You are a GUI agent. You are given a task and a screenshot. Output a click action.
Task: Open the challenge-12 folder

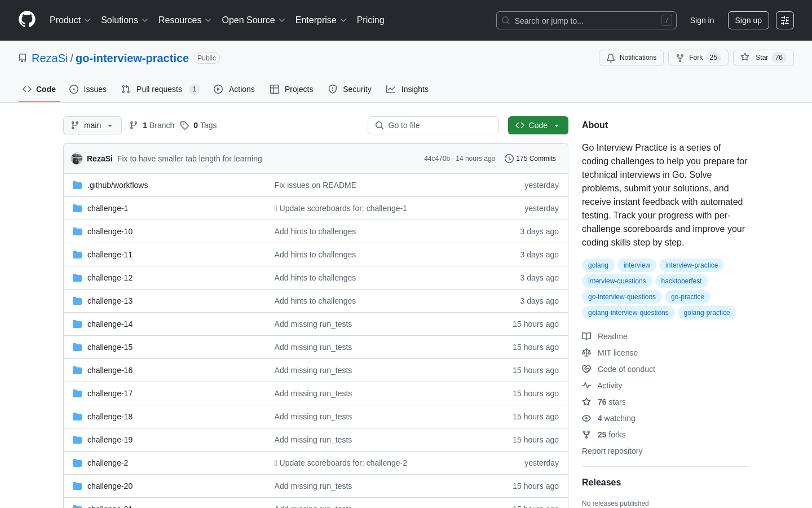[x=110, y=278]
